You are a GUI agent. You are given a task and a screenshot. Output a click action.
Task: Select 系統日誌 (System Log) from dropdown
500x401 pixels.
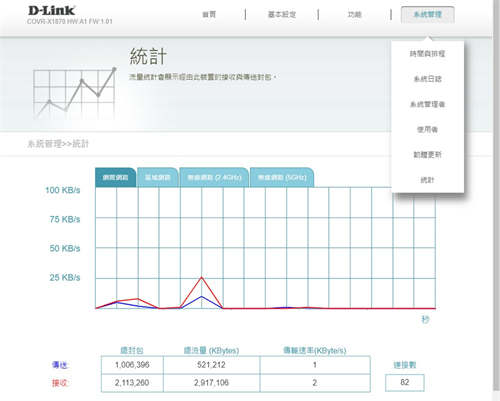(427, 79)
